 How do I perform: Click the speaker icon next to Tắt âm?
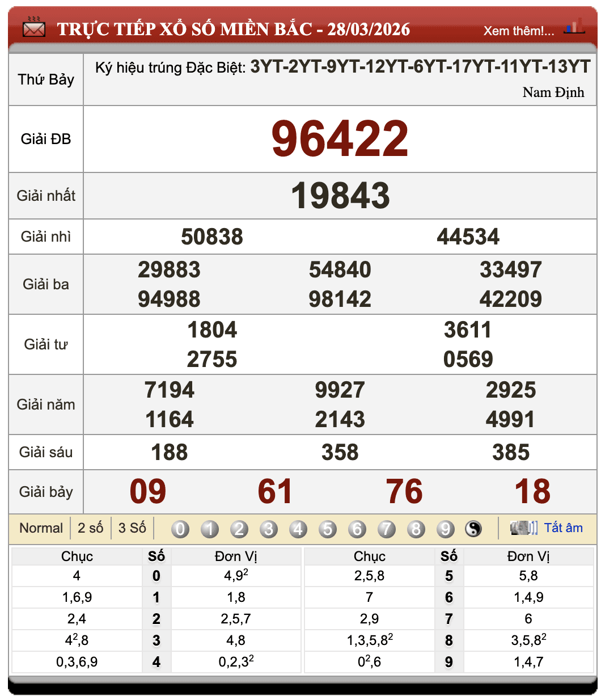pyautogui.click(x=524, y=528)
